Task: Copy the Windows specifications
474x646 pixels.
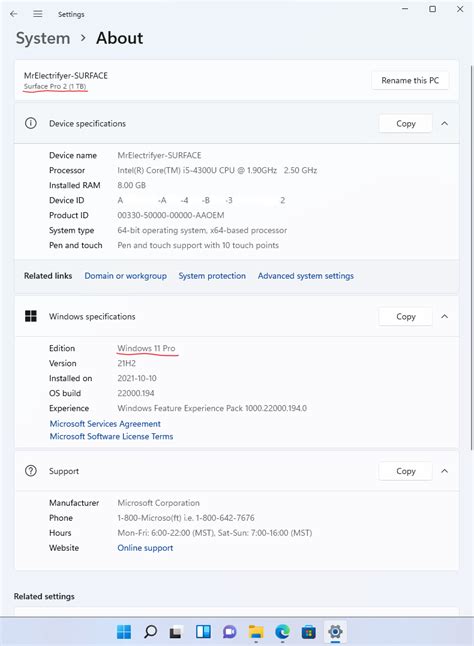Action: tap(406, 316)
